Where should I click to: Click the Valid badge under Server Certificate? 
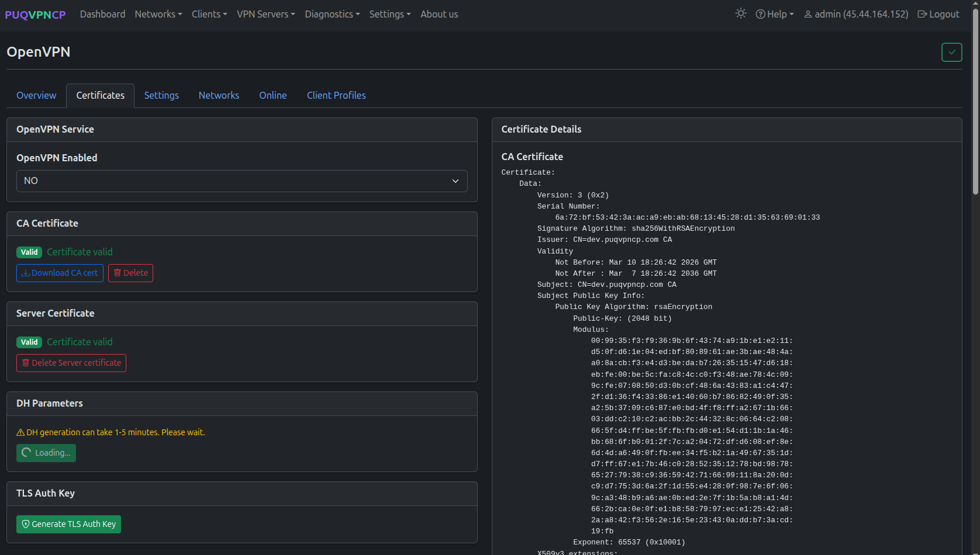coord(29,342)
